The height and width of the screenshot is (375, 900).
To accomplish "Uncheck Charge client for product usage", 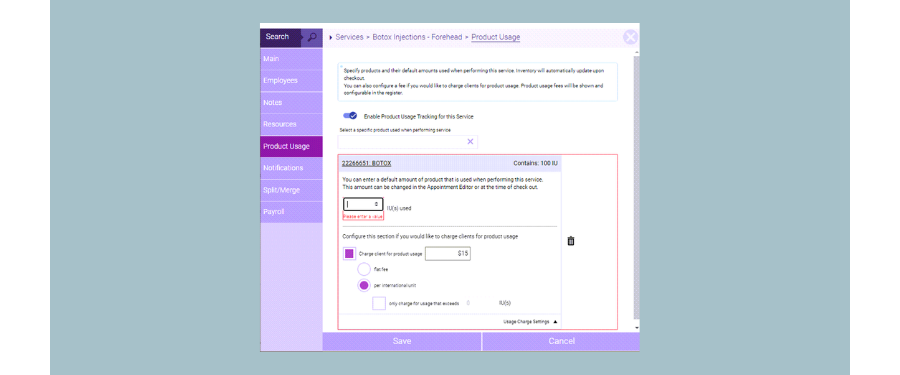I will 349,254.
